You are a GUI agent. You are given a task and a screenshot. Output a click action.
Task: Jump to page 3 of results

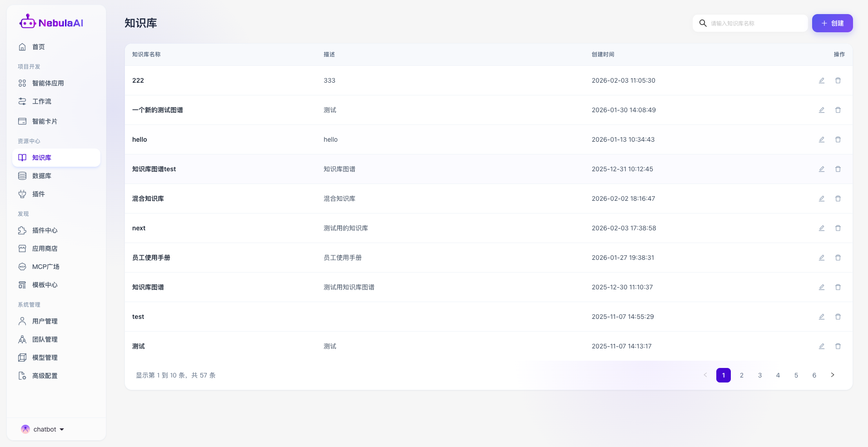point(759,375)
